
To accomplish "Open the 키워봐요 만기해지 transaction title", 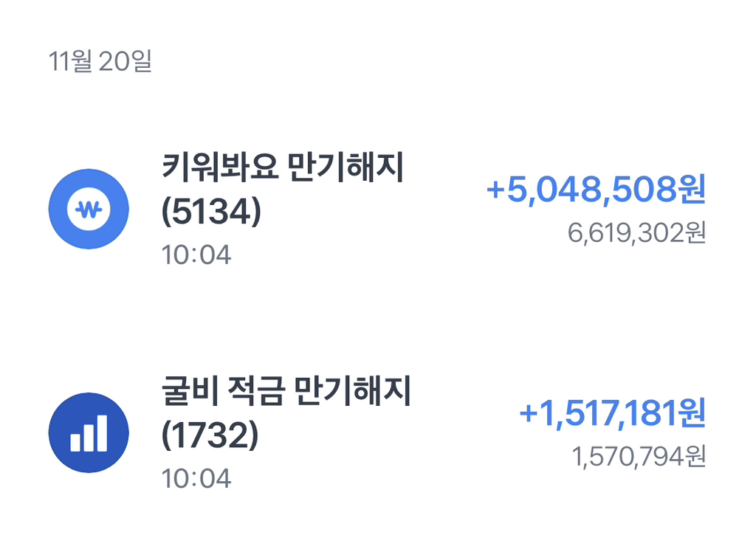I will point(283,168).
